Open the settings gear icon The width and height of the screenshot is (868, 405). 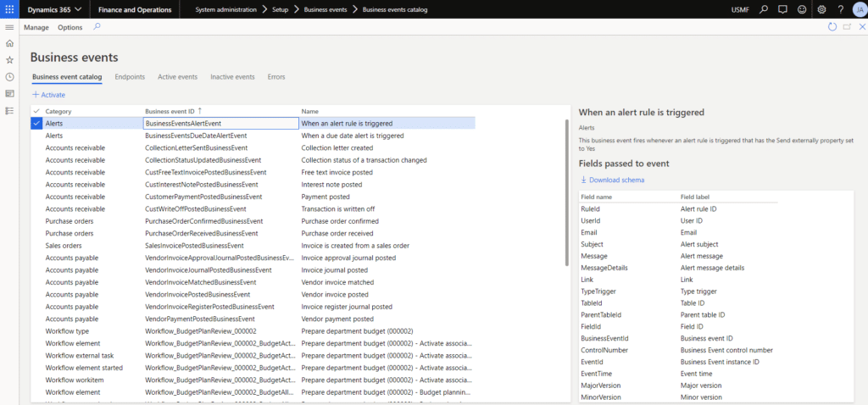(x=822, y=9)
